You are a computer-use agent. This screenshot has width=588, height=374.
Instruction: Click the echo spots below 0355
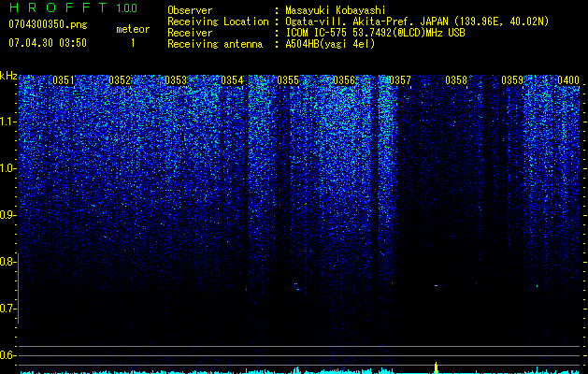[296, 287]
